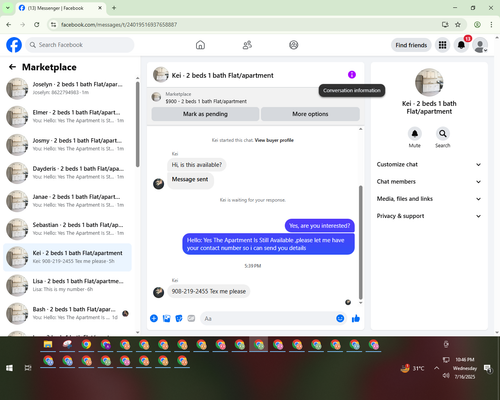This screenshot has width=500, height=400.
Task: Open Dayderis conversation in the list
Action: coord(67,173)
